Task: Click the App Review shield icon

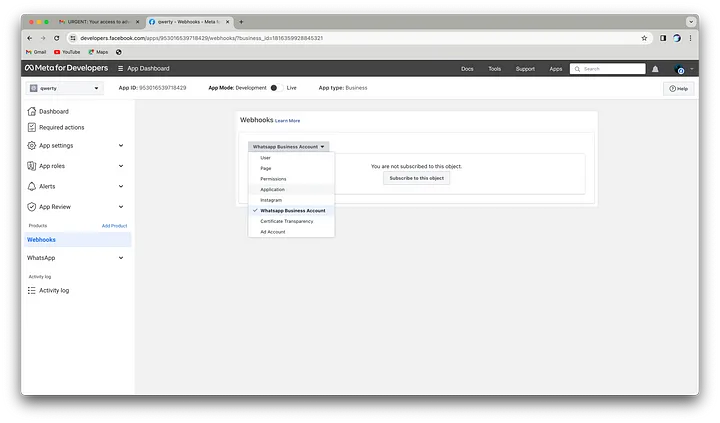Action: 32,207
